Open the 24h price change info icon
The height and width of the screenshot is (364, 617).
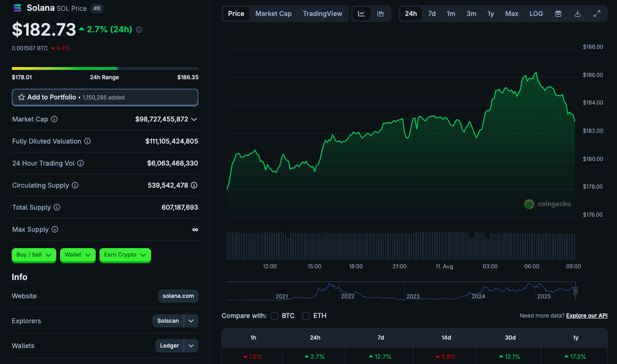point(139,30)
